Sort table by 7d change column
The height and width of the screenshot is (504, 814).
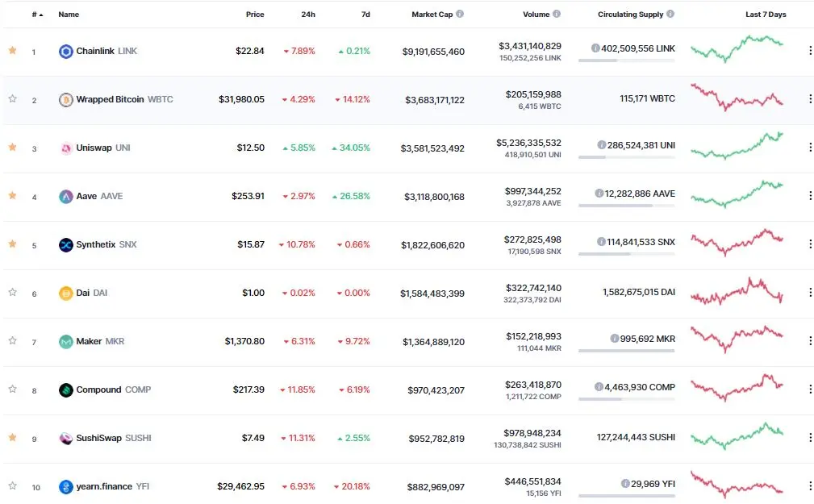[366, 15]
